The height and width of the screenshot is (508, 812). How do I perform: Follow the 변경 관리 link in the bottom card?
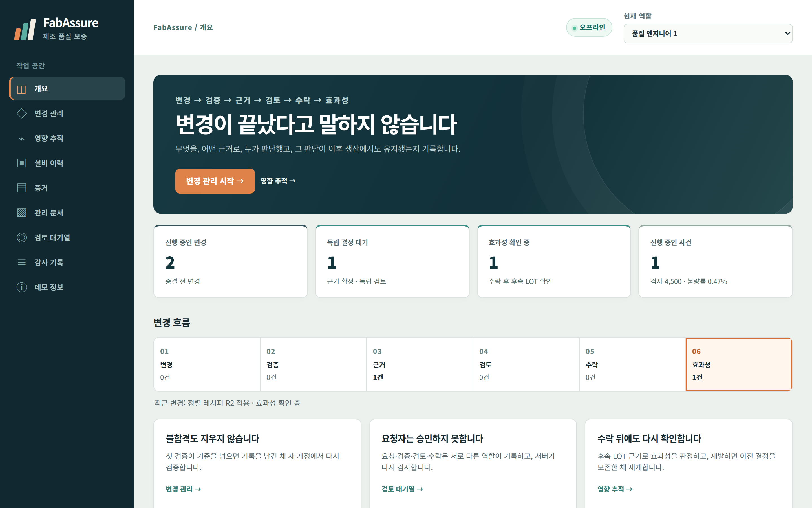pyautogui.click(x=183, y=489)
